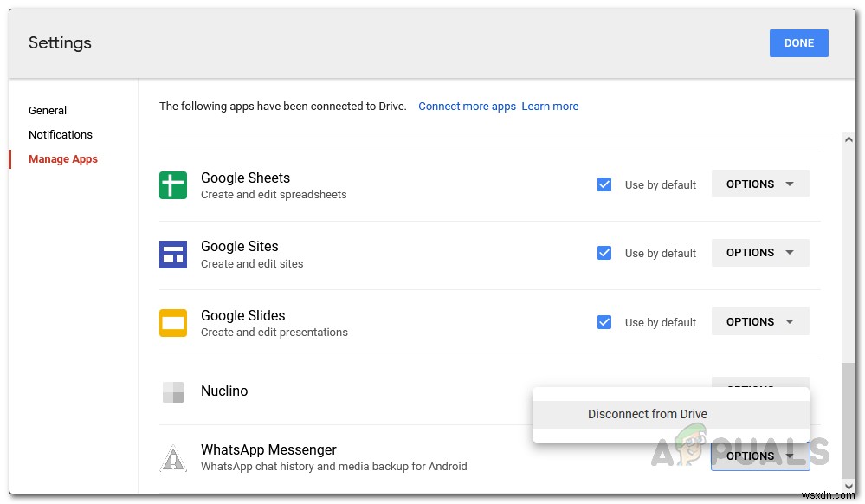Viewport: 865px width, 504px height.
Task: Click the scrollbar up arrow
Action: pyautogui.click(x=848, y=139)
